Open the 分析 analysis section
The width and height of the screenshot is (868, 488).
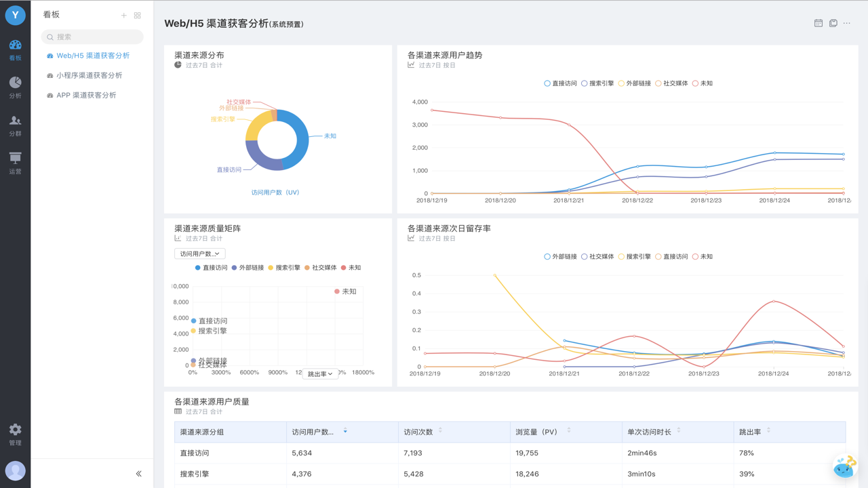pyautogui.click(x=15, y=88)
